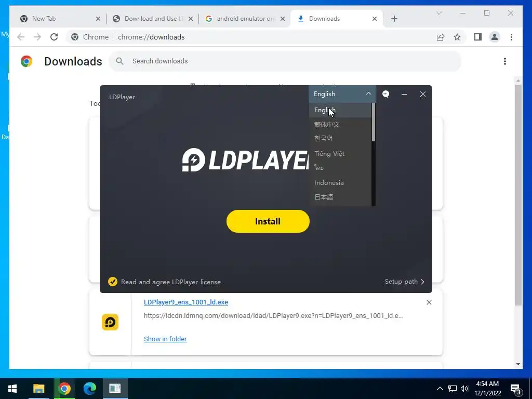Select Tiếng Việt language option
The image size is (532, 399).
pos(340,153)
